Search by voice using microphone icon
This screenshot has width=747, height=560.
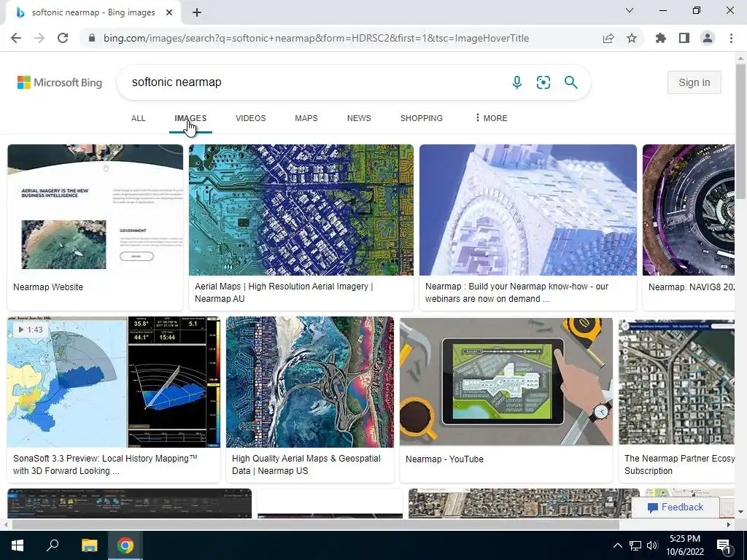(x=517, y=82)
